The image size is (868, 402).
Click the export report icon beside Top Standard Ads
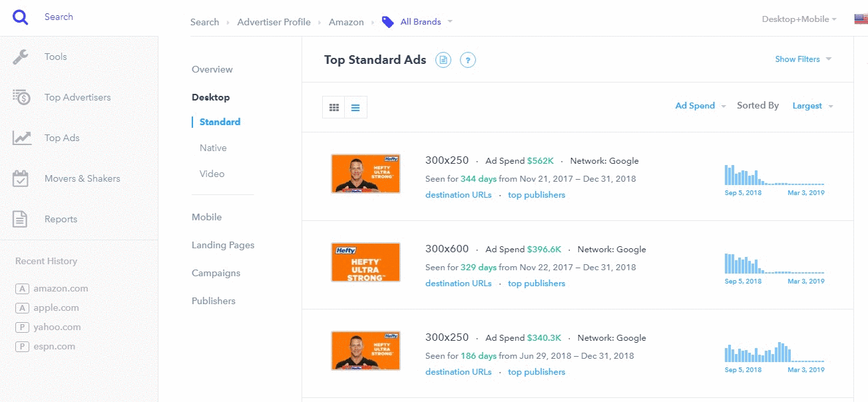pos(443,60)
